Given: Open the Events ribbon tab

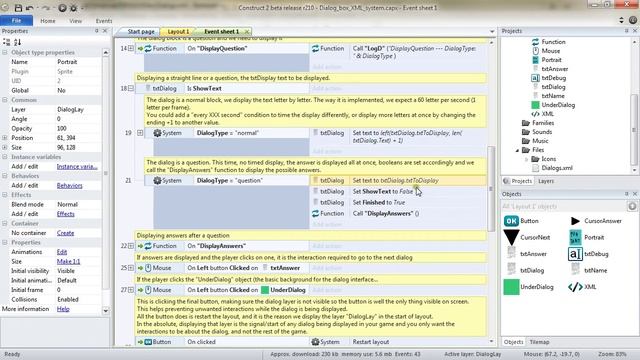Looking at the screenshot, I should [x=104, y=21].
